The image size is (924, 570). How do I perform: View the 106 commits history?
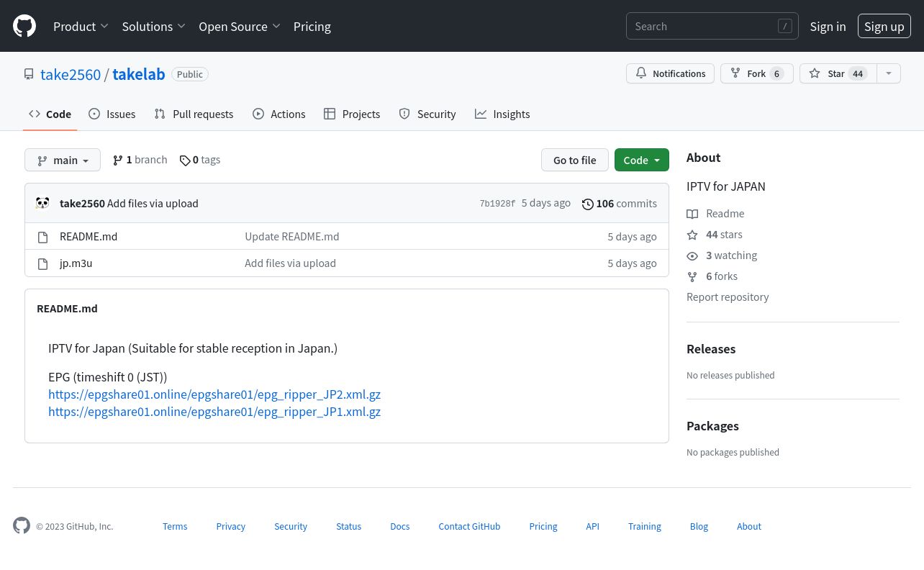pos(620,204)
